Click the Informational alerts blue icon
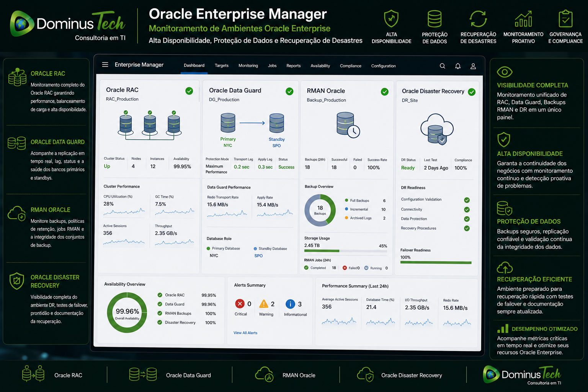588x392 pixels. [x=290, y=304]
